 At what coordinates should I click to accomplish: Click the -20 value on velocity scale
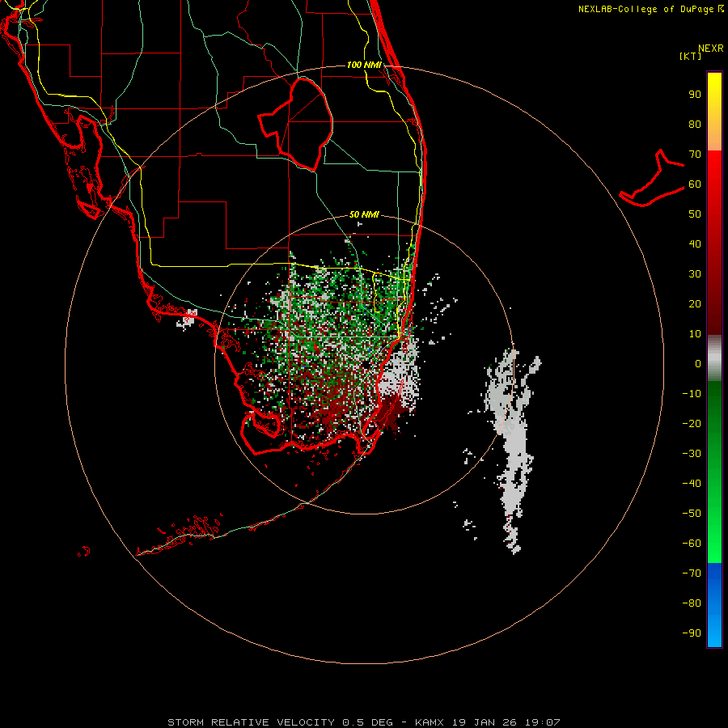pyautogui.click(x=692, y=424)
